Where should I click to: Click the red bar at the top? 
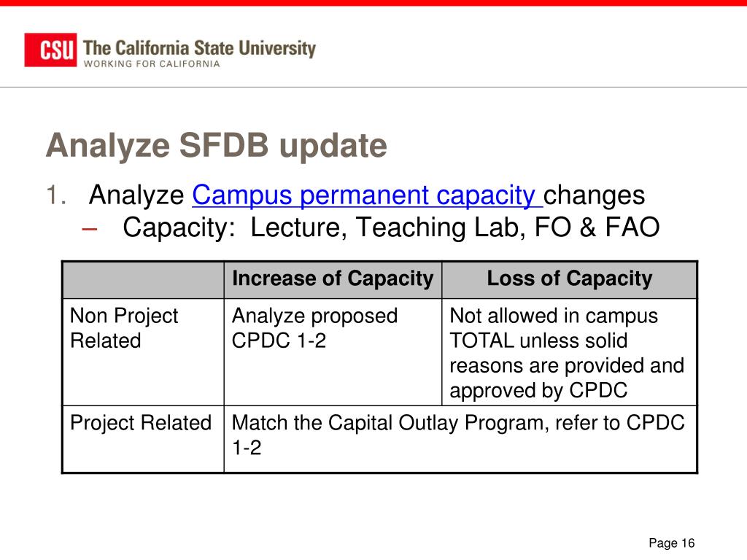(373, 3)
